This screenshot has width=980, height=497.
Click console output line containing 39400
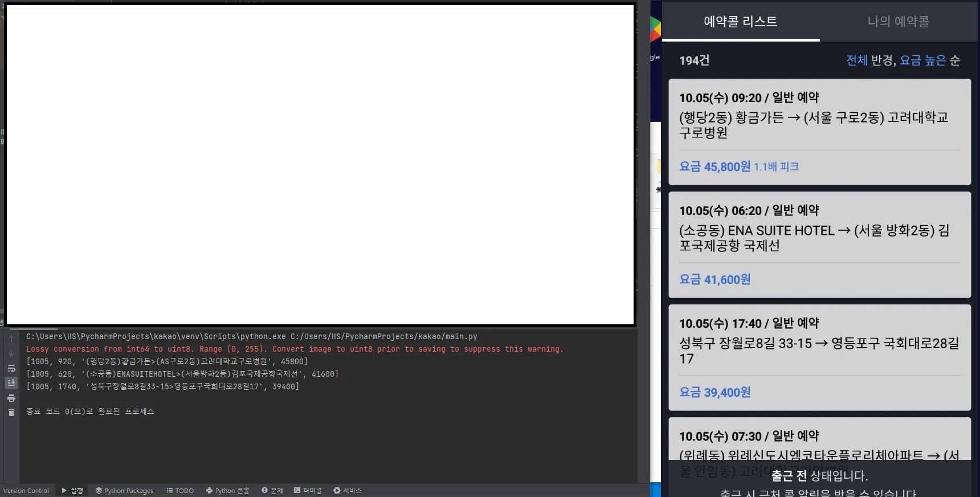coord(162,387)
